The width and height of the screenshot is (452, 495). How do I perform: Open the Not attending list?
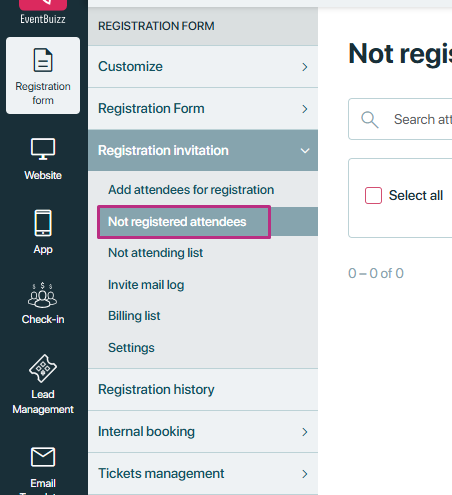[x=155, y=253]
